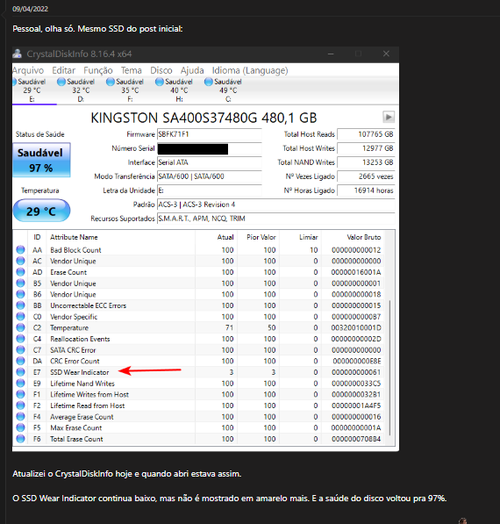Image resolution: width=500 pixels, height=524 pixels.
Task: Select the Lifetime Nand Writes attribute name
Action: pos(82,383)
